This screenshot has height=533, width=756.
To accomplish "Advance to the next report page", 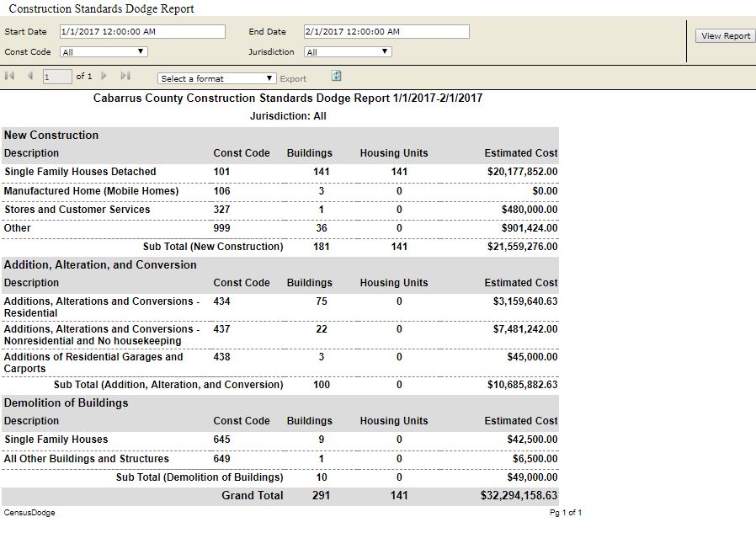I will (104, 77).
